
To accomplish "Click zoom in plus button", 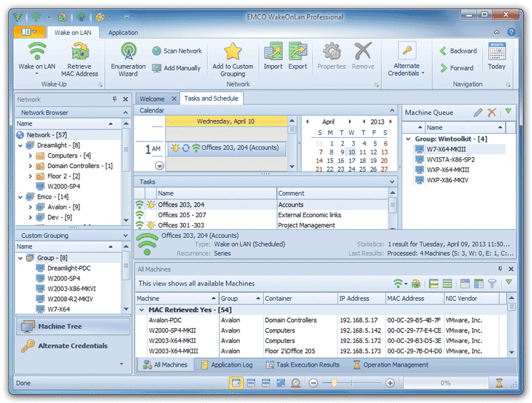I will [x=390, y=383].
